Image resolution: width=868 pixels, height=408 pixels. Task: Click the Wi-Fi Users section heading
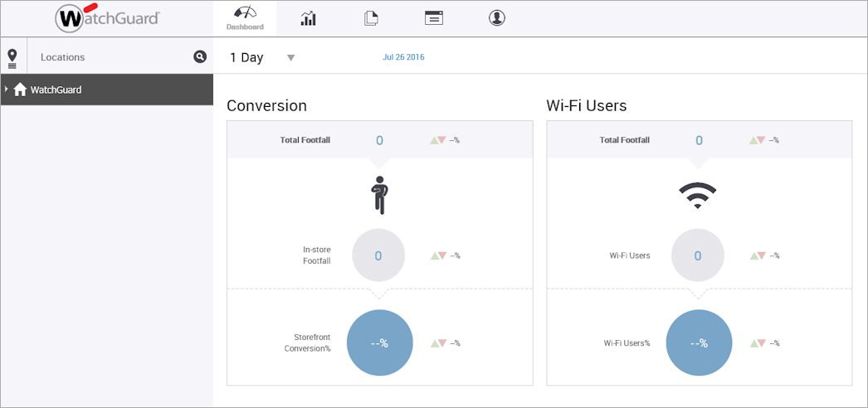(x=586, y=105)
